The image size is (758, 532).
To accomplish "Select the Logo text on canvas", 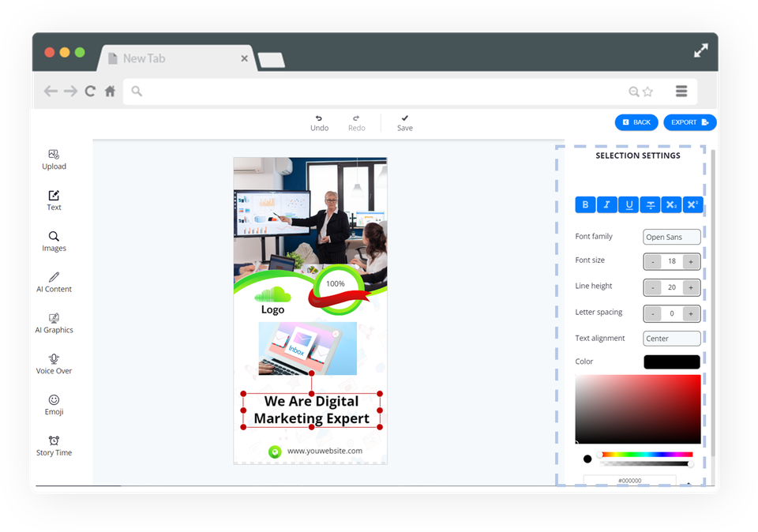I will (x=272, y=309).
